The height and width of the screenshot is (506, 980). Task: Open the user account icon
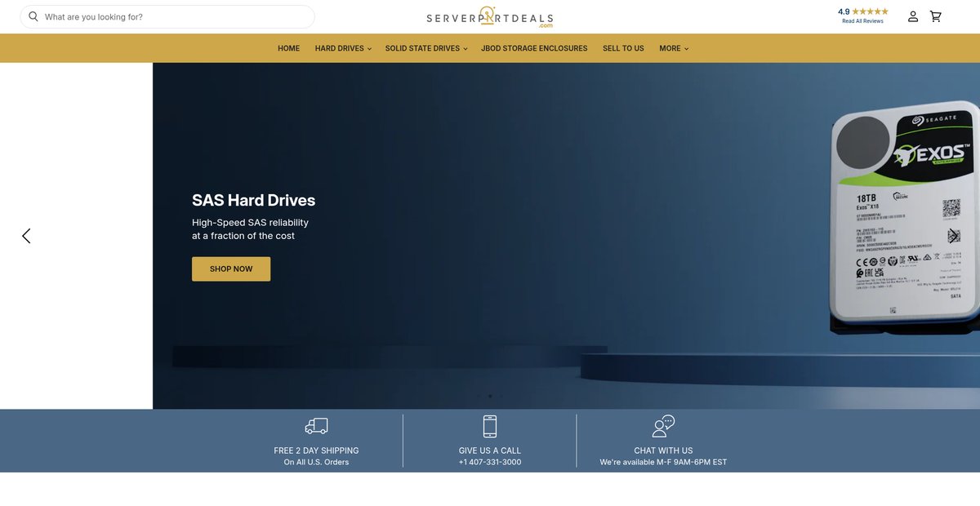(x=913, y=16)
